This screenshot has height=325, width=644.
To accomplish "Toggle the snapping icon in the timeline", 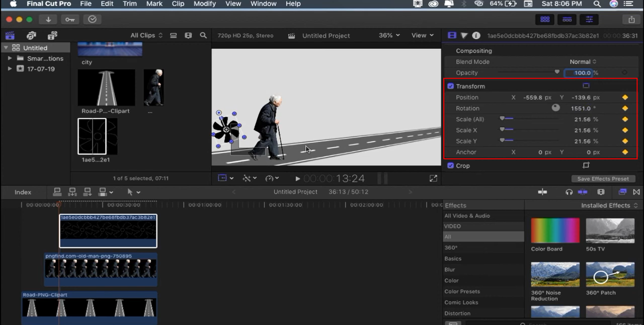I will tap(583, 192).
